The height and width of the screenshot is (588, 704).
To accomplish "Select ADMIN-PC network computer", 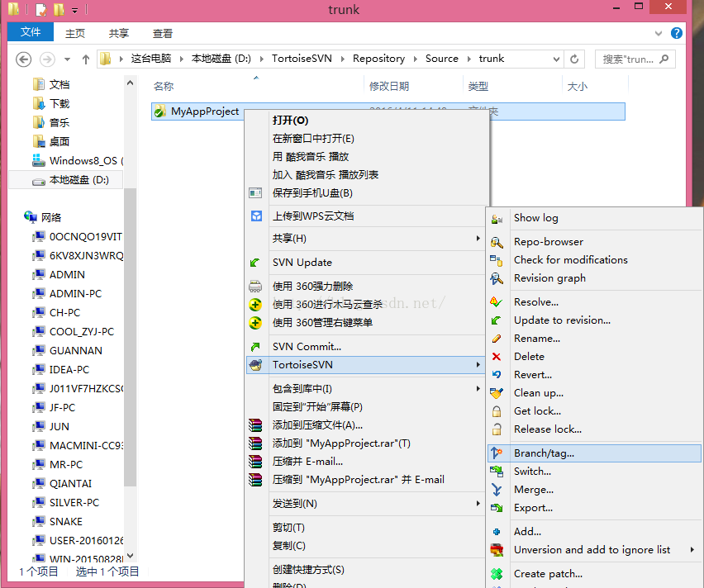I will [x=75, y=293].
